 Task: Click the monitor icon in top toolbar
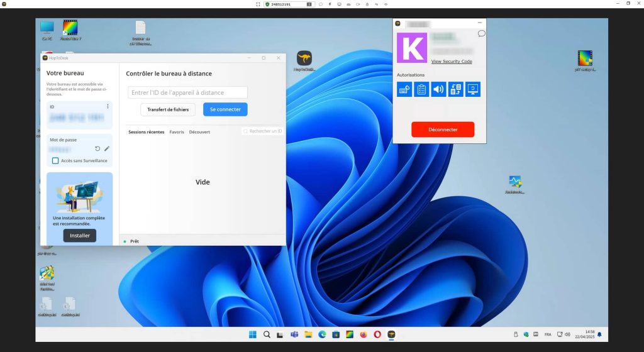(x=339, y=4)
